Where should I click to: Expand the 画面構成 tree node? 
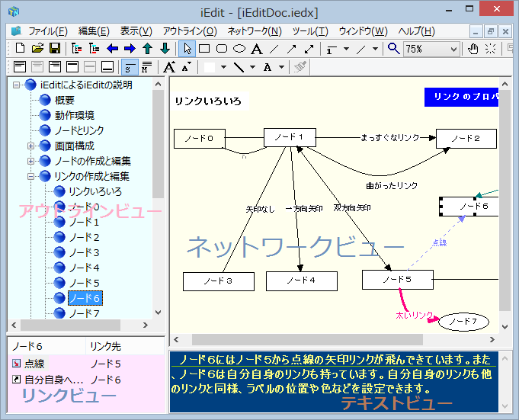click(30, 146)
